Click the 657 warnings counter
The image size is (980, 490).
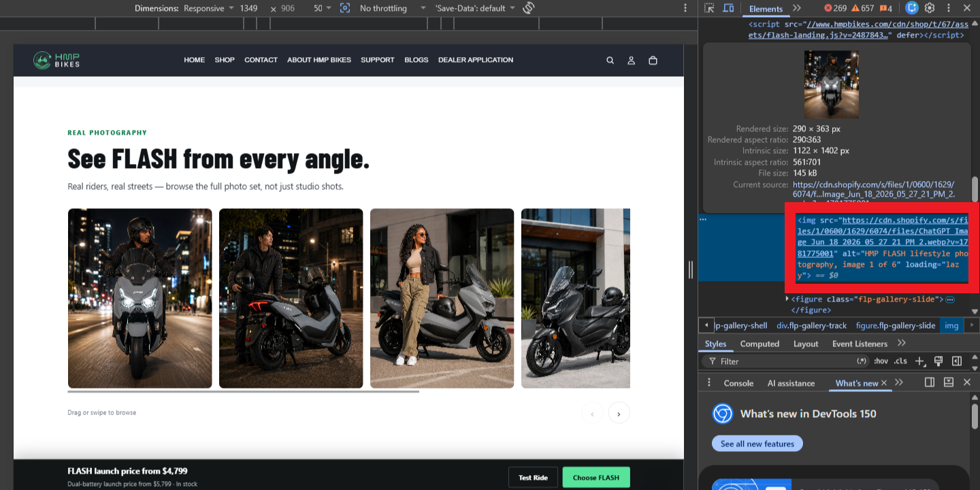[862, 8]
